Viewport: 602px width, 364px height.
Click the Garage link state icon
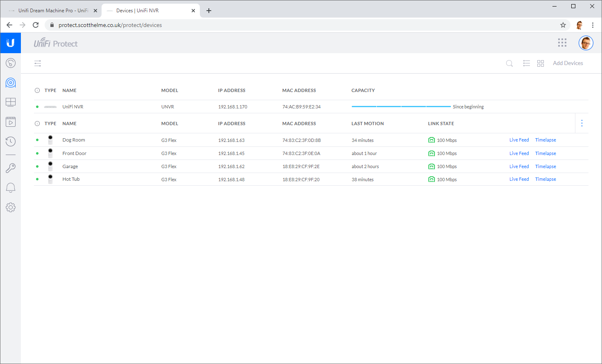tap(432, 166)
